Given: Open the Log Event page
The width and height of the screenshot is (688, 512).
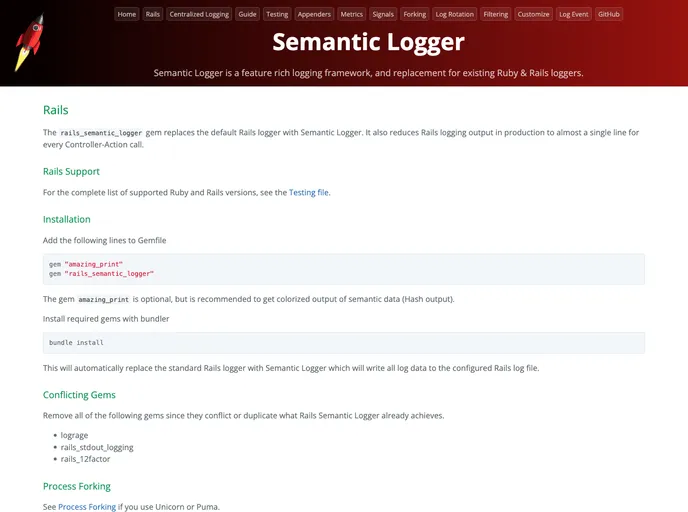Looking at the screenshot, I should 574,14.
